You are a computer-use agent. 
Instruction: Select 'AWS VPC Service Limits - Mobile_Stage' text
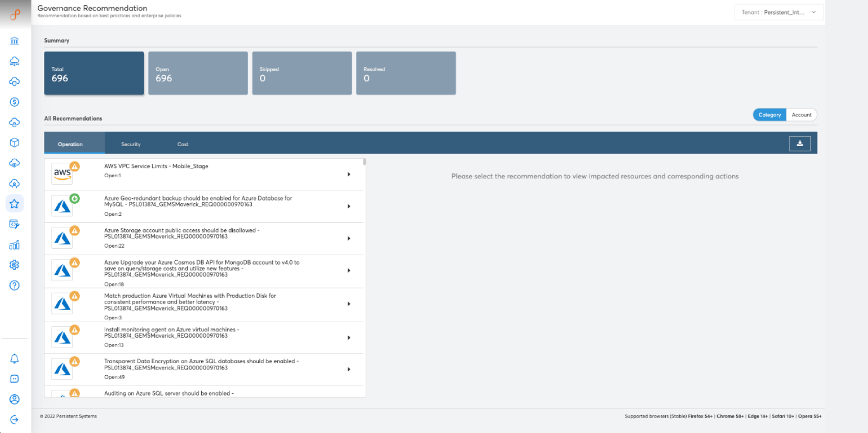click(x=156, y=166)
